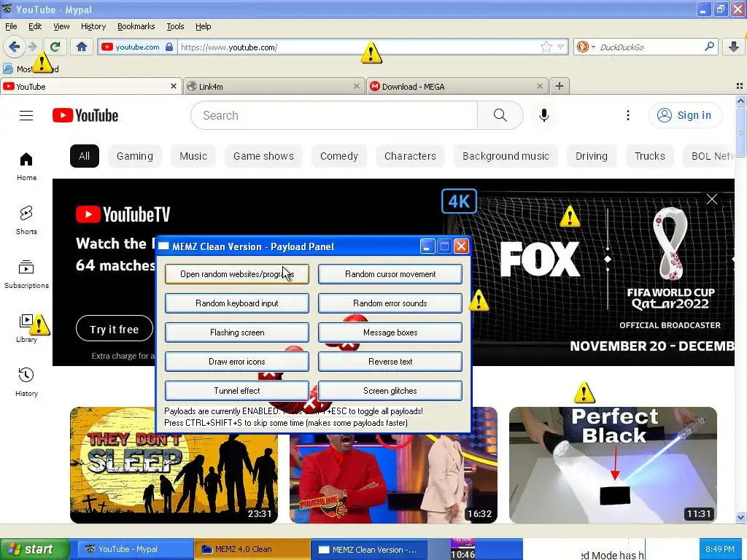Screen dimensions: 747x560
Task: Open the History menu
Action: click(93, 26)
